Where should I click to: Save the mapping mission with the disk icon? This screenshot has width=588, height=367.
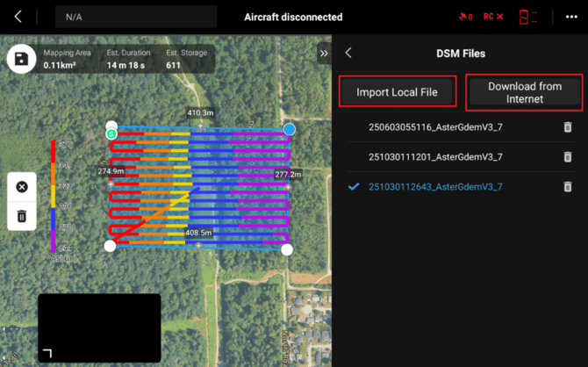coord(21,60)
